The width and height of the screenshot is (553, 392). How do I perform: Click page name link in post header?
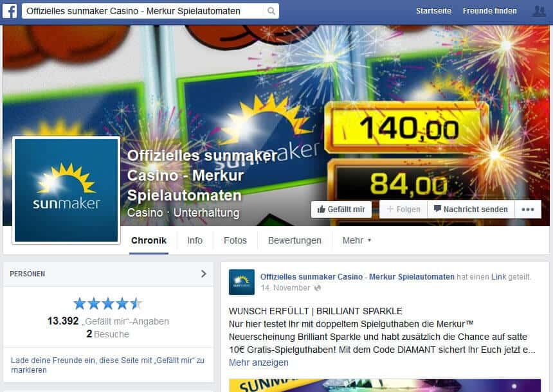click(358, 277)
